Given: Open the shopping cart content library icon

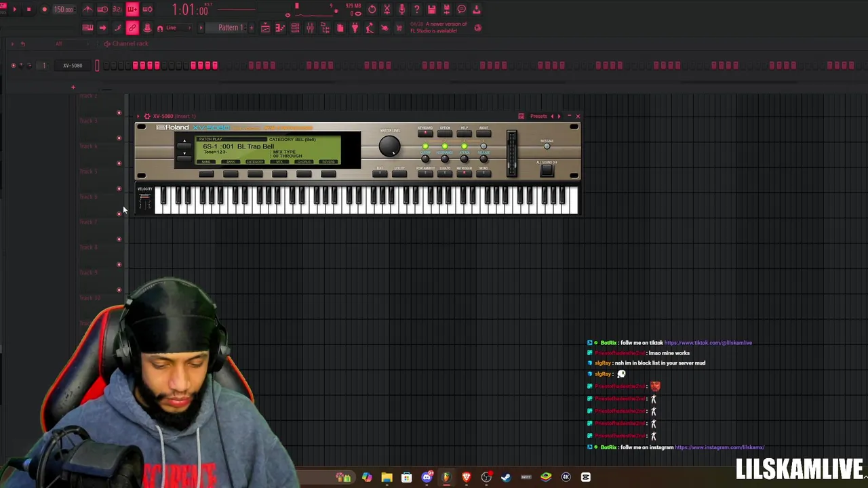Looking at the screenshot, I should 399,28.
